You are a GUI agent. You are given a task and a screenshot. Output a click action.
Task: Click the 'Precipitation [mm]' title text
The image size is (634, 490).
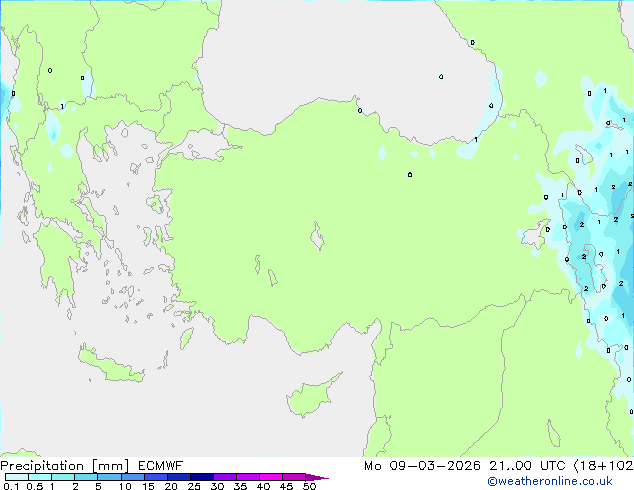click(65, 466)
